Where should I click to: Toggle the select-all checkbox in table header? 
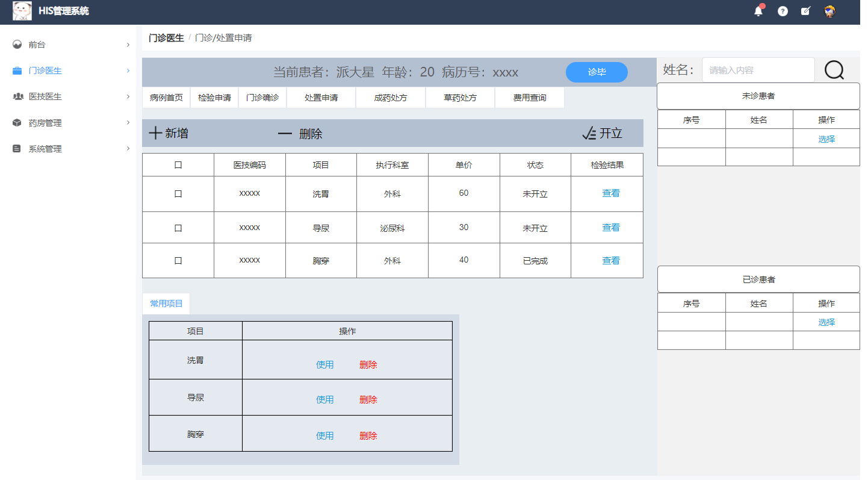[x=178, y=165]
